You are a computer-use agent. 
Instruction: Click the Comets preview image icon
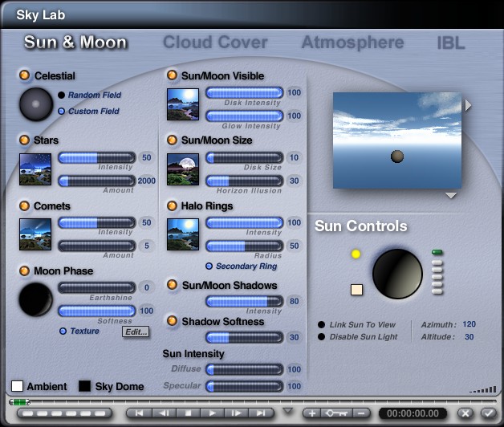click(35, 234)
